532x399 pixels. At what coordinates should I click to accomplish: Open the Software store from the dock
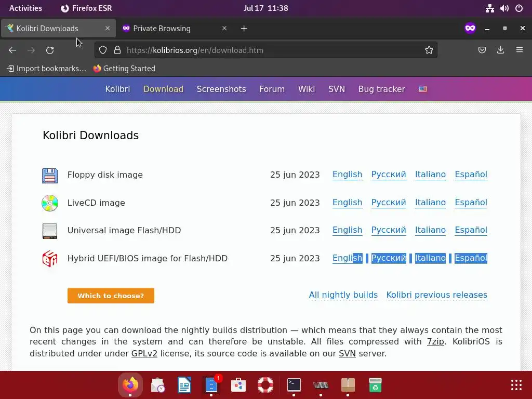(238, 385)
